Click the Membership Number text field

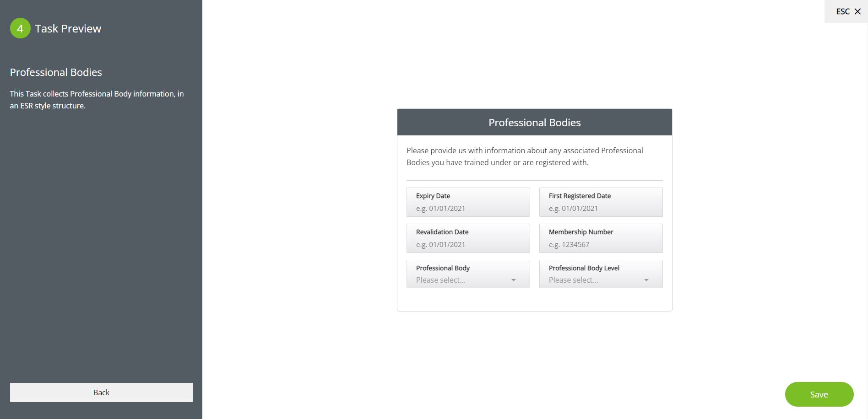coord(601,244)
